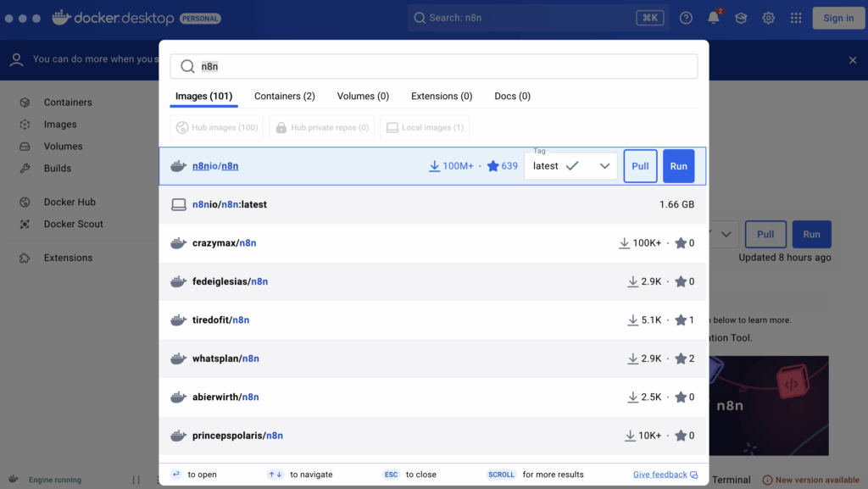Image resolution: width=868 pixels, height=489 pixels.
Task: Click the top bar Search: n8n field
Action: coord(538,19)
